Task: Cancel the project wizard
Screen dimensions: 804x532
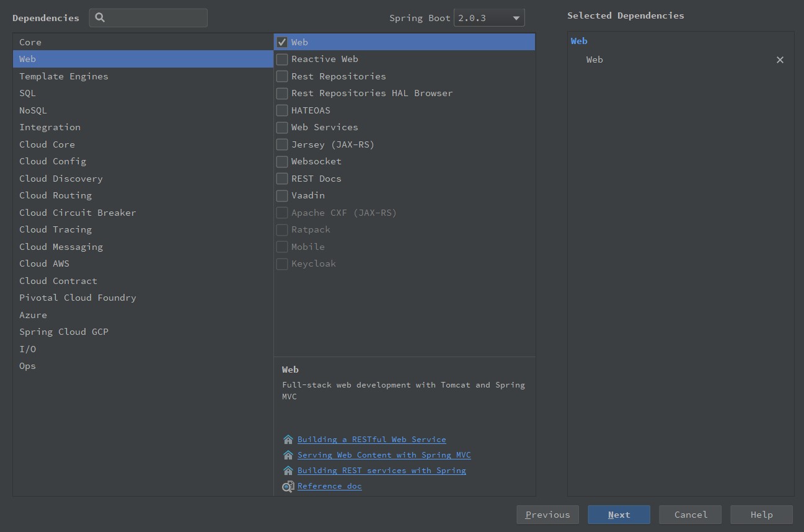Action: pos(691,515)
